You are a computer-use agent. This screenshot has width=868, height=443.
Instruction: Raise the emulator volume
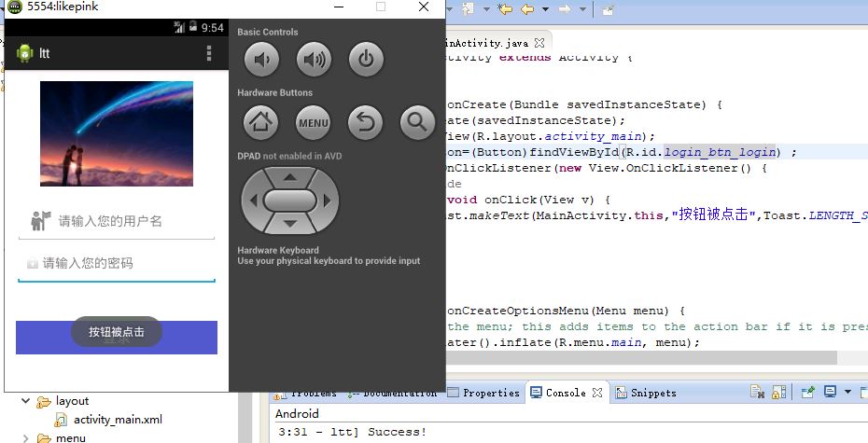click(x=314, y=59)
